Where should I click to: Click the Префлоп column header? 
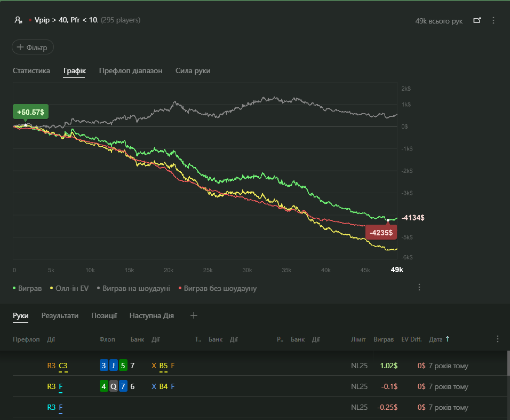pyautogui.click(x=26, y=339)
